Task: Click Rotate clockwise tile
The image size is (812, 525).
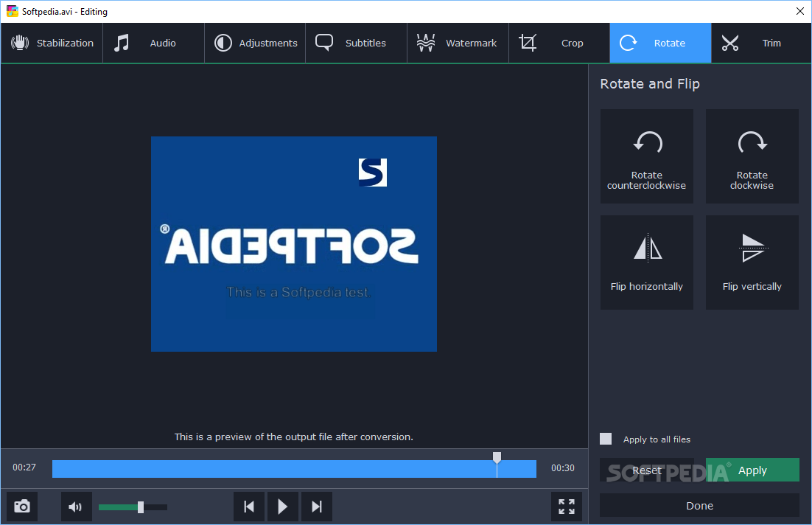Action: [752, 156]
